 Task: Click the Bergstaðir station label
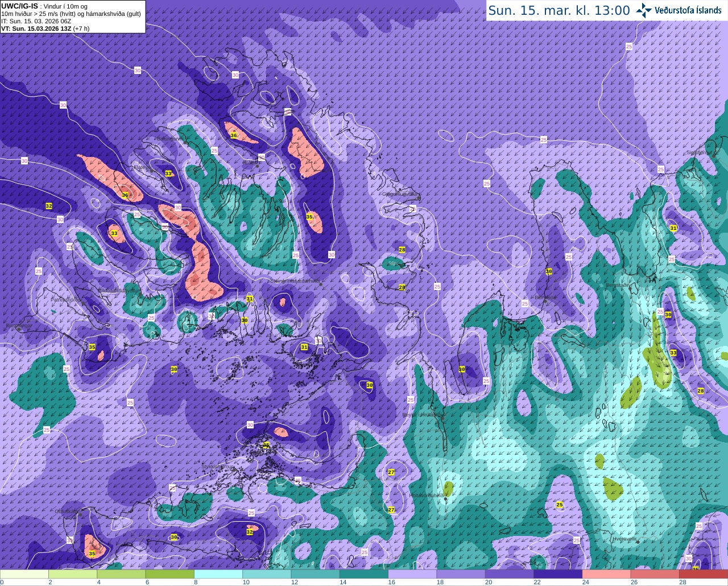click(618, 284)
